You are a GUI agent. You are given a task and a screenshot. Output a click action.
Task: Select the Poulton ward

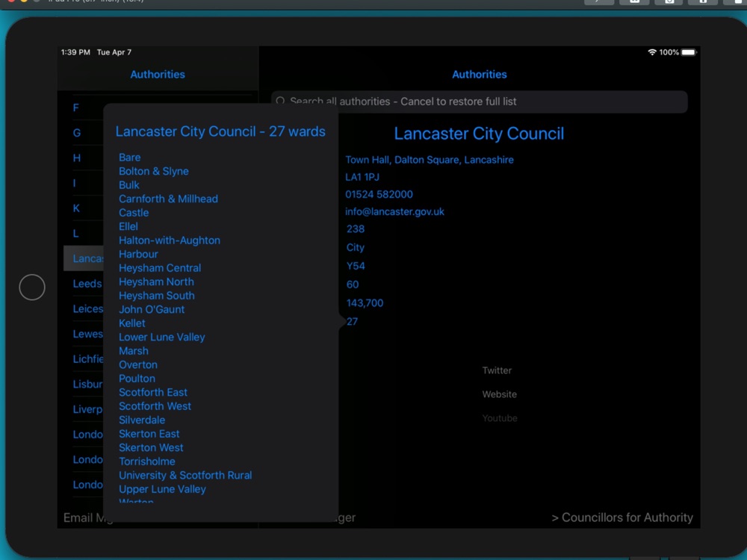coord(137,378)
